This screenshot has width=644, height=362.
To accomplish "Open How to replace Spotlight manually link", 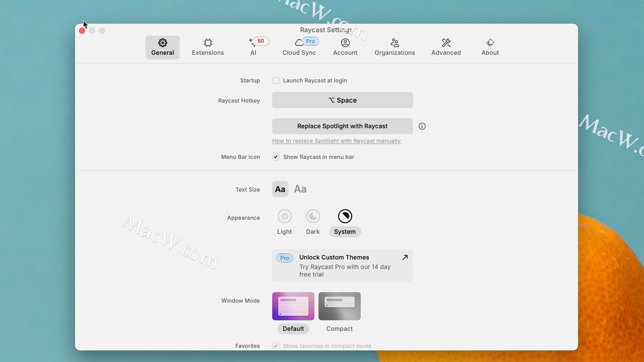I will click(336, 141).
